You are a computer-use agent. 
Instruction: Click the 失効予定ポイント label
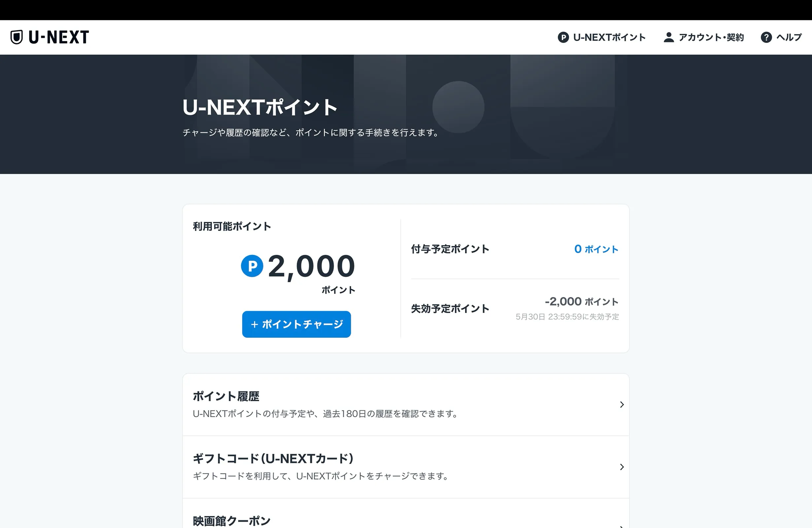[x=450, y=308]
